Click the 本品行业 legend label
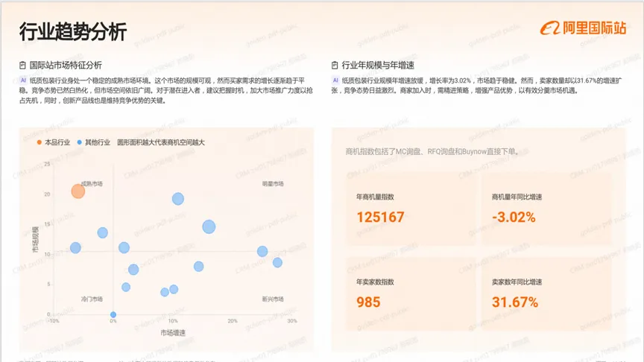 [57, 142]
